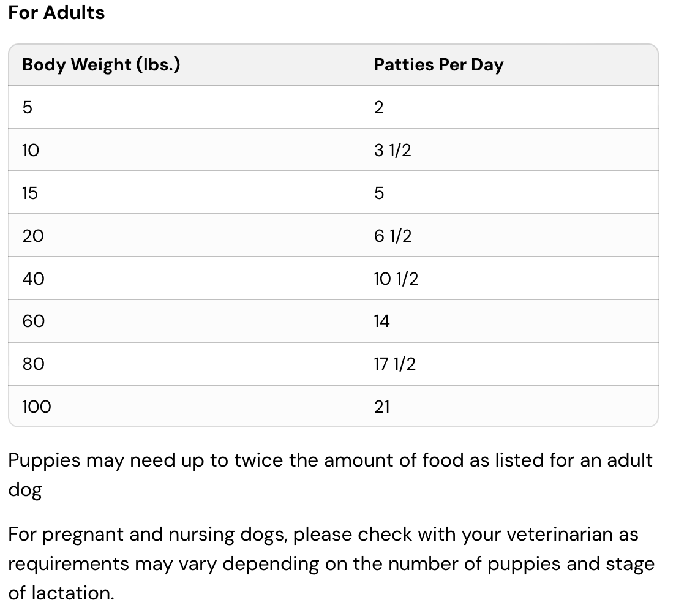Viewport: 676px width, 616px height.
Task: Click the 60 lbs body weight cell
Action: [x=33, y=321]
